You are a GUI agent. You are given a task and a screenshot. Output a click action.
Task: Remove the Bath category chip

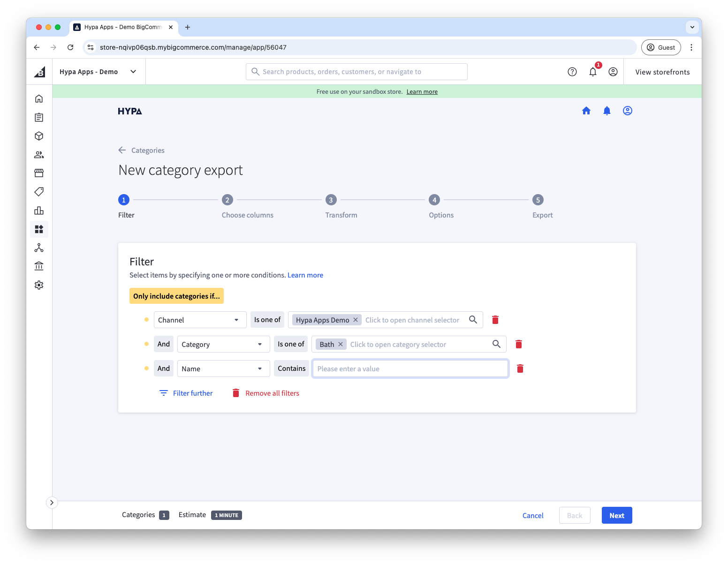[x=341, y=344]
